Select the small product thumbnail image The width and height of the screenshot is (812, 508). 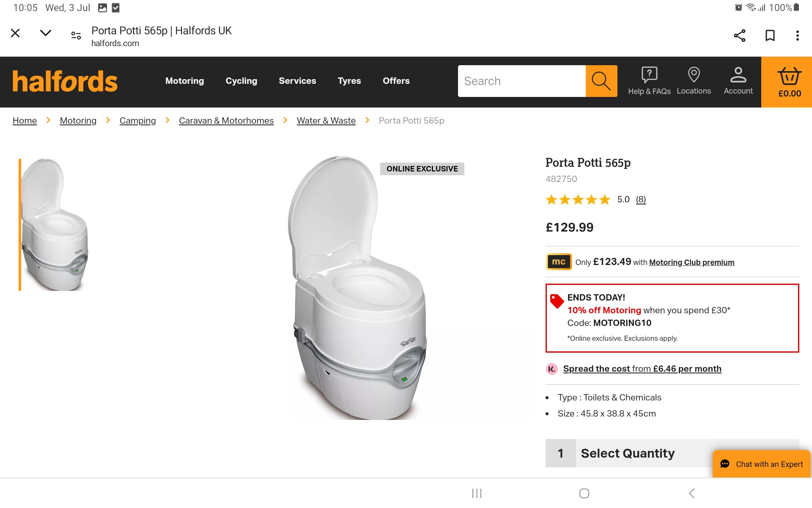coord(55,223)
